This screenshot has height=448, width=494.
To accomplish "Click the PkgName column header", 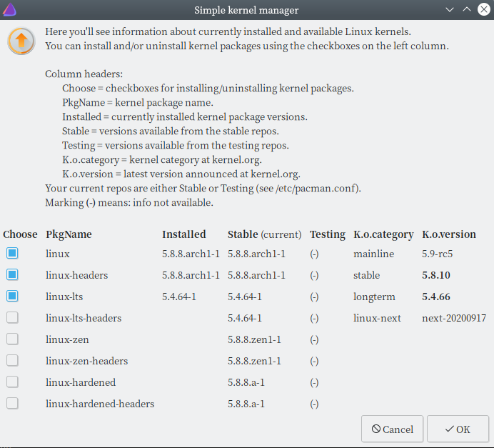I will (69, 234).
